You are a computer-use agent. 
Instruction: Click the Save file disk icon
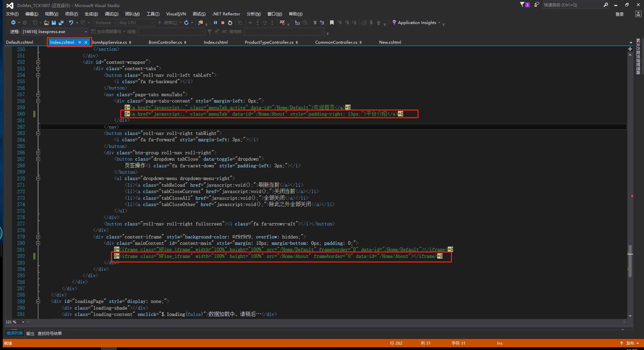[53, 22]
